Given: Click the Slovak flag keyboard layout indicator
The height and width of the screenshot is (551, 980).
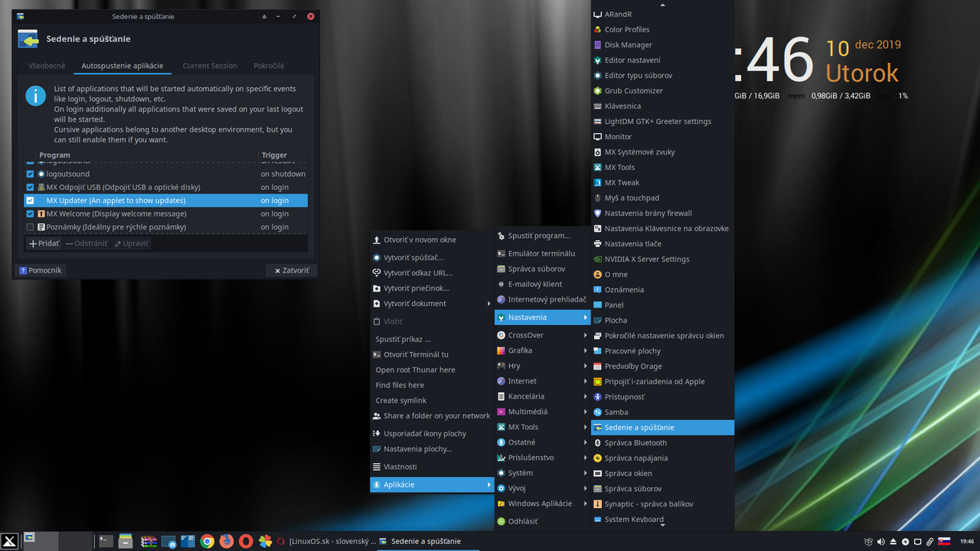Looking at the screenshot, I should pyautogui.click(x=945, y=541).
